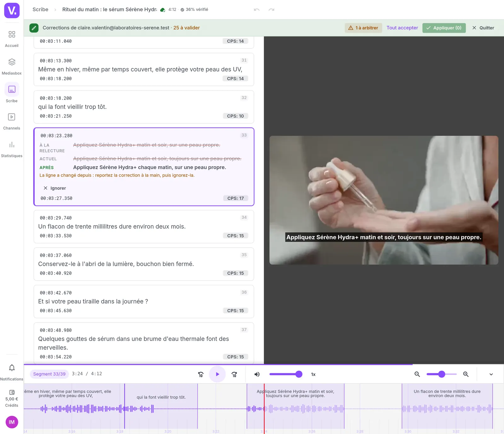Change the 1x playback speed
This screenshot has height=434, width=504.
tap(313, 374)
